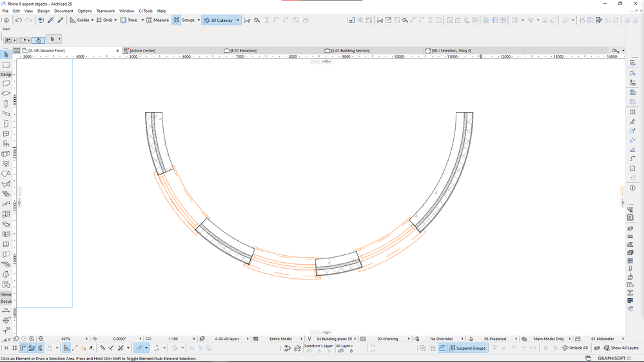The width and height of the screenshot is (644, 362).
Task: Select the Lamp tool in the toolbox
Action: click(6, 164)
